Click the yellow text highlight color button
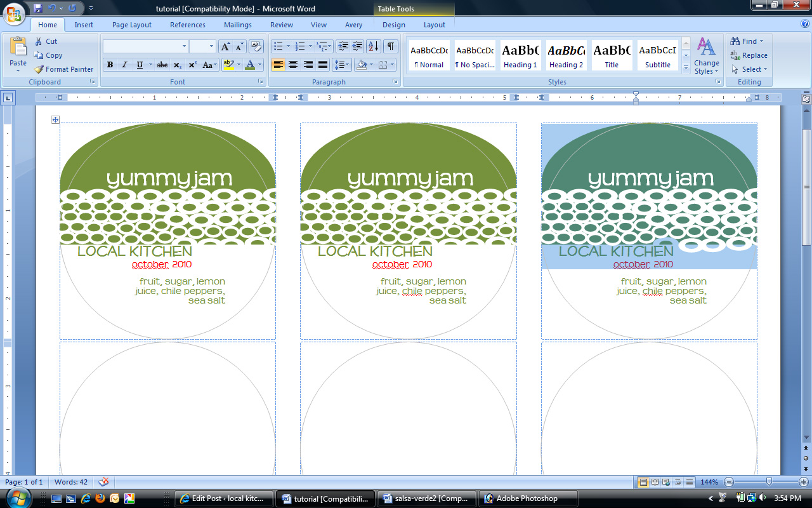The width and height of the screenshot is (812, 508). point(228,65)
